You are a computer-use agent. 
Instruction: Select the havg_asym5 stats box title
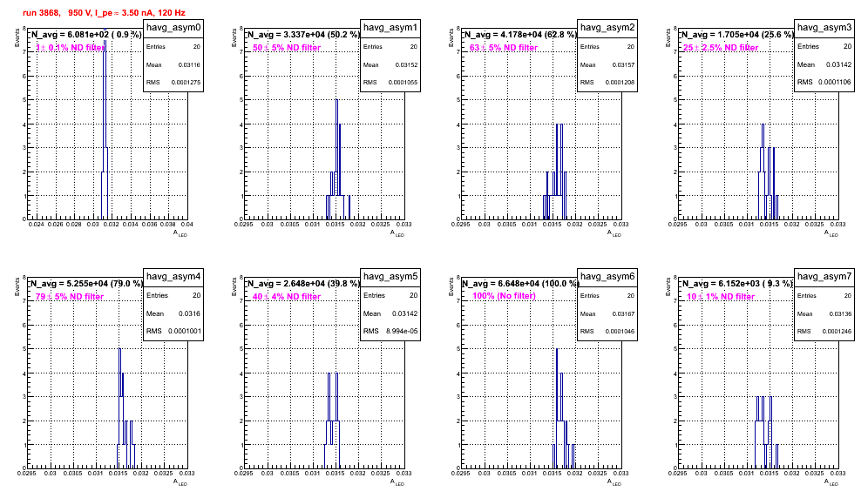coord(390,277)
